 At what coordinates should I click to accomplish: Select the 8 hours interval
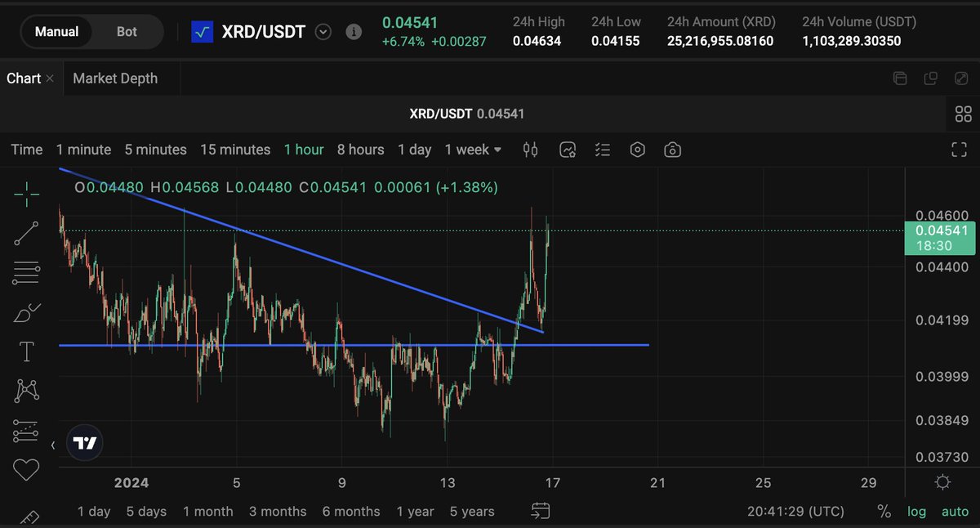(360, 150)
